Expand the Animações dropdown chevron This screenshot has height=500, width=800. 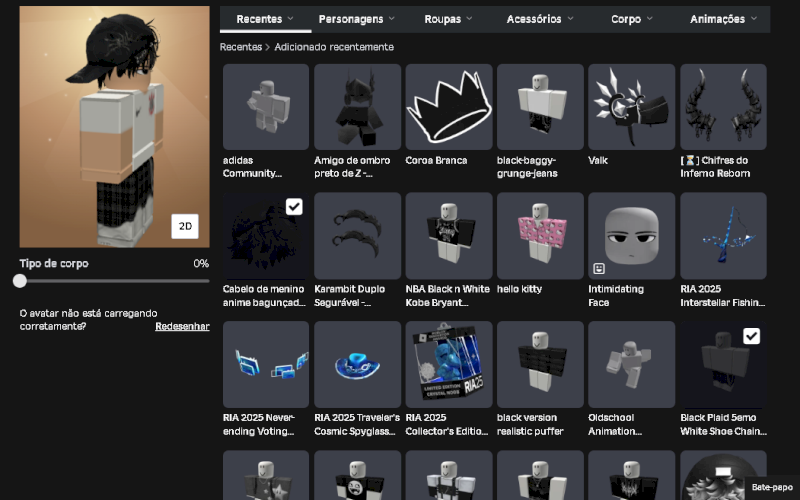click(x=754, y=19)
